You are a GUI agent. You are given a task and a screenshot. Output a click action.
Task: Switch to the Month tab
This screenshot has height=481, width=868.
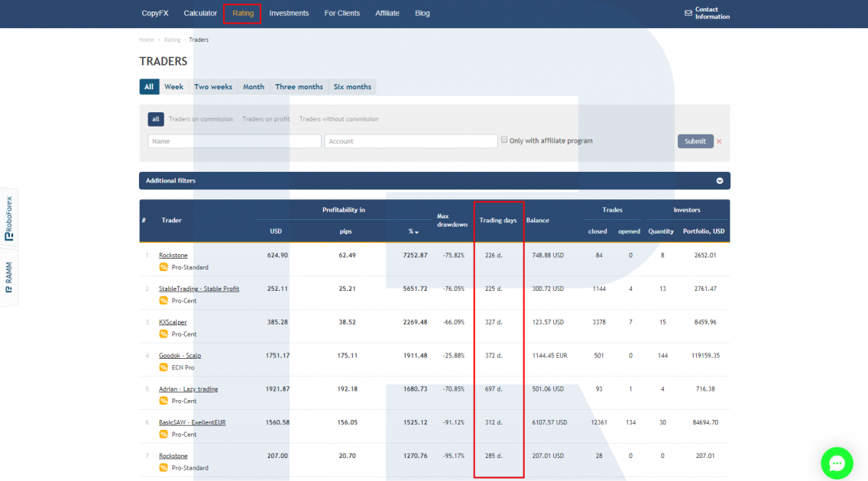point(254,87)
